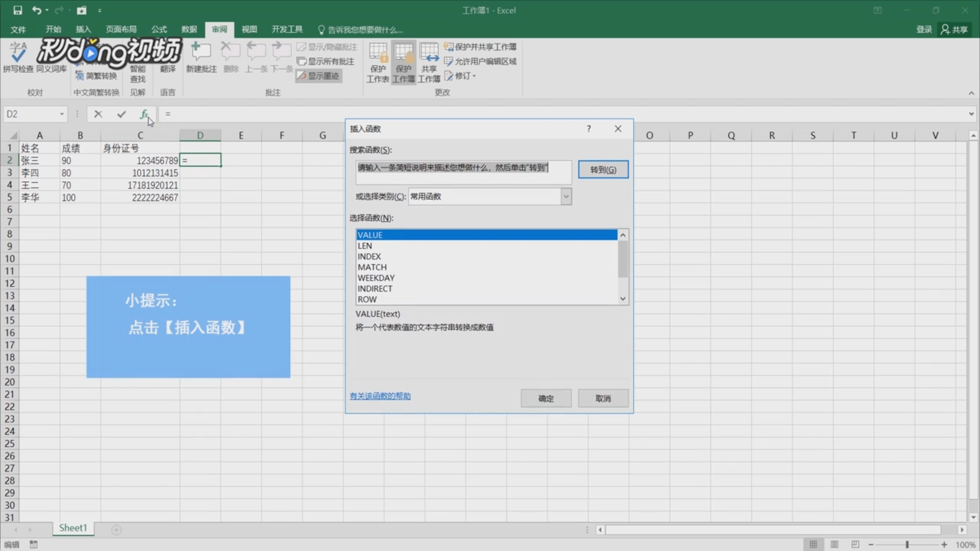Toggle Show All Comments (显示所有批注)
This screenshot has height=551, width=980.
click(x=326, y=62)
